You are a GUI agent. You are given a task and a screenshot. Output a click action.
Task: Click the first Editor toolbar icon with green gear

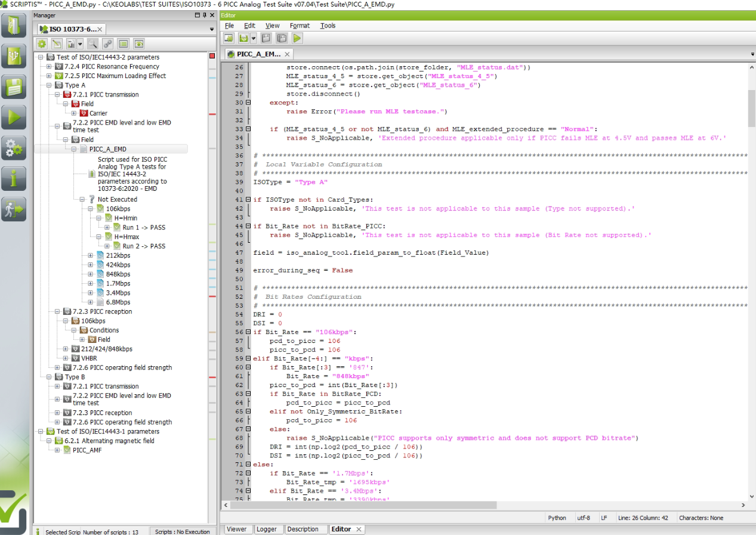tap(229, 38)
